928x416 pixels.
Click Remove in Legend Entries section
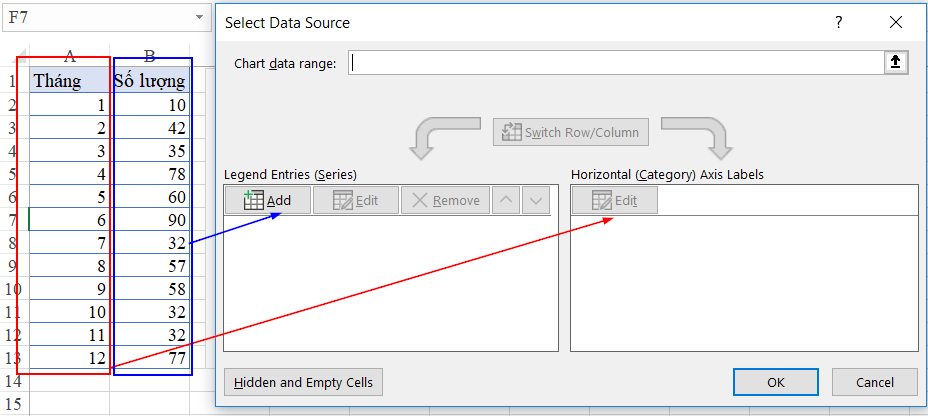[x=445, y=200]
